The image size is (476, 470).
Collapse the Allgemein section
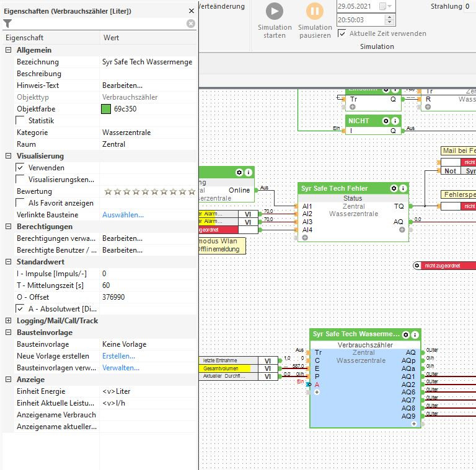[9, 50]
